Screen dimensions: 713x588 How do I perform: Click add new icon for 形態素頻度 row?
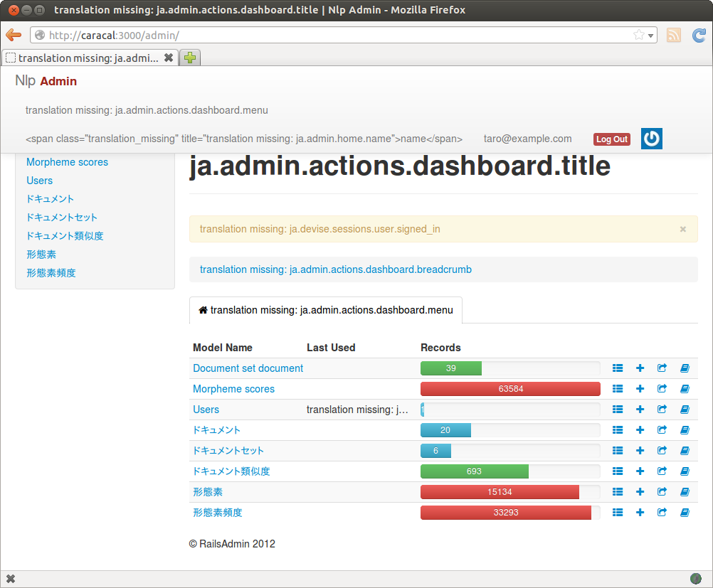coord(640,513)
